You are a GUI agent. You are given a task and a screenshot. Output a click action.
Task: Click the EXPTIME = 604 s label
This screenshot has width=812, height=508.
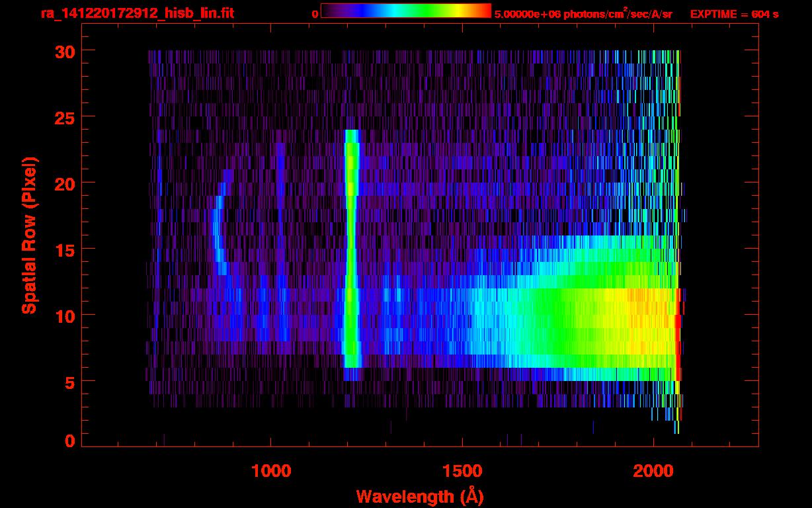coord(734,14)
